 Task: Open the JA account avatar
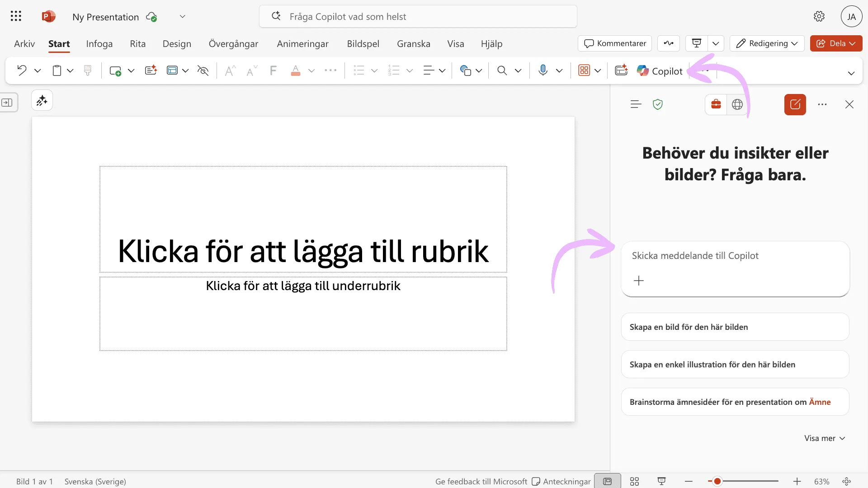(852, 17)
